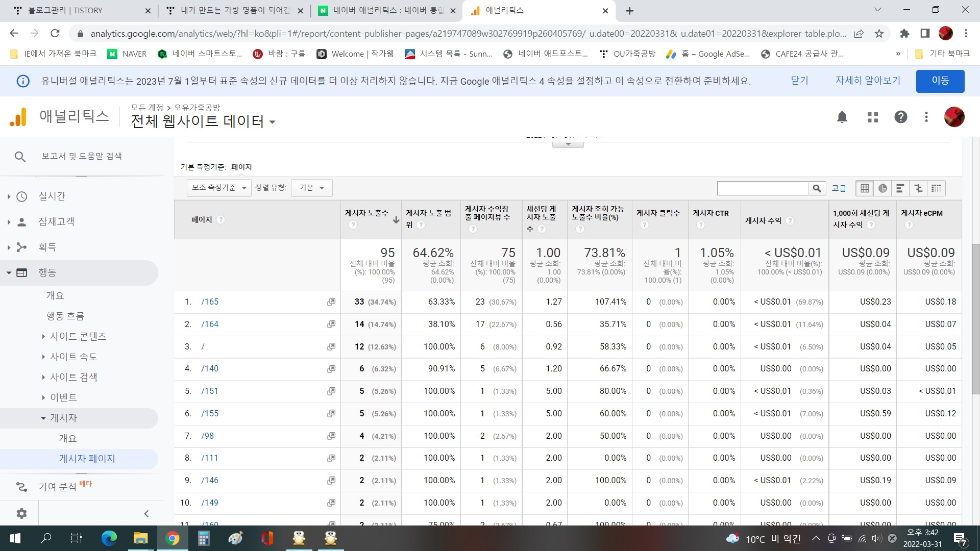
Task: Click the sidebar search magnifier icon
Action: [x=20, y=157]
